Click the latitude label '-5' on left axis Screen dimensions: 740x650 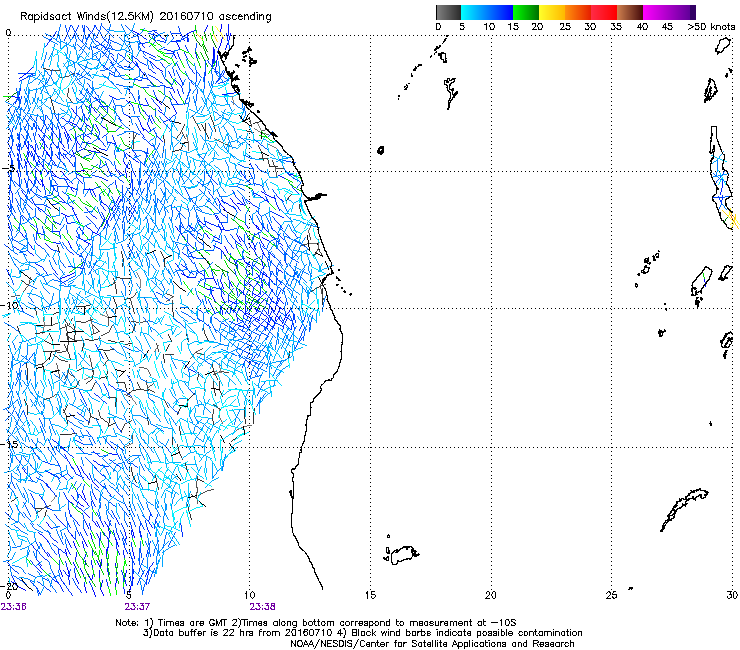coord(9,169)
